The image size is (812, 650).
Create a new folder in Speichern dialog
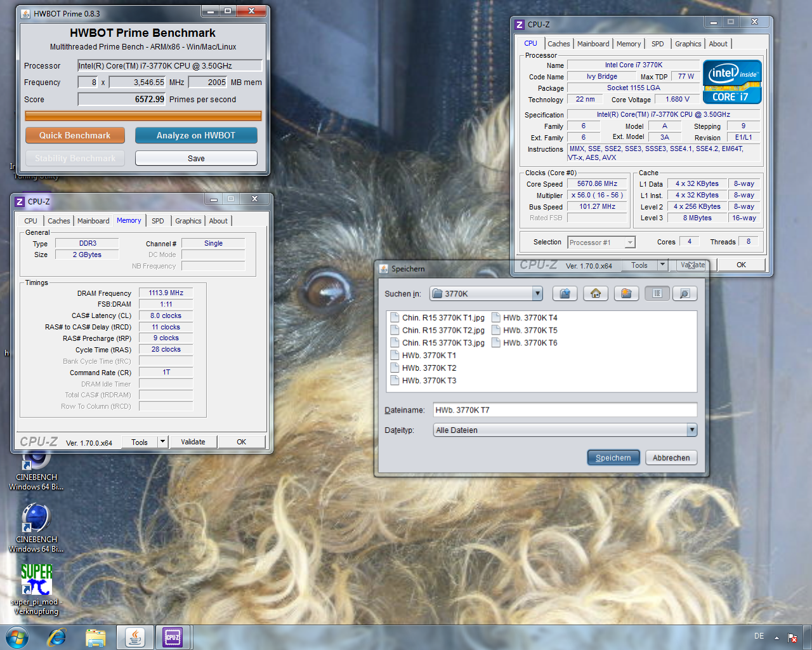pos(626,293)
